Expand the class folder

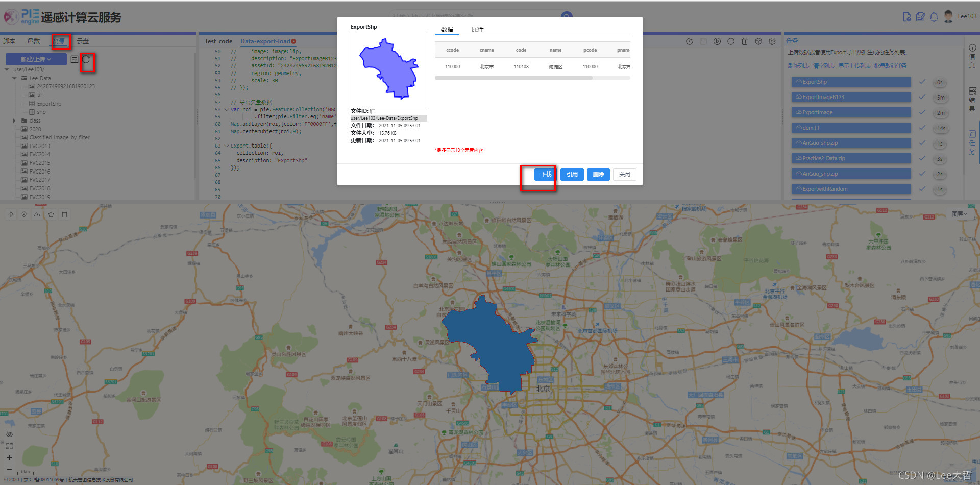15,121
